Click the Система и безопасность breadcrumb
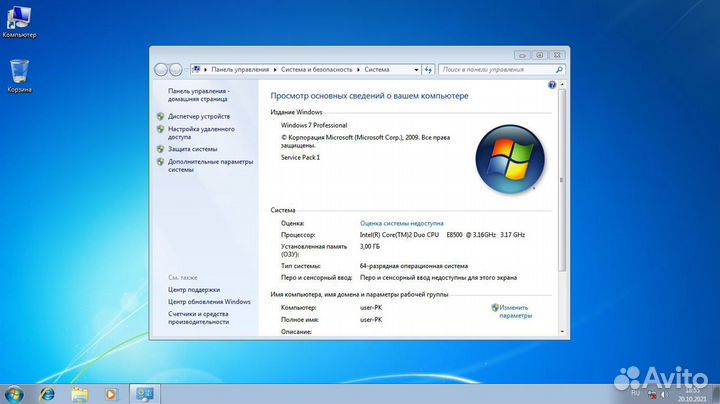This screenshot has width=720, height=404. [x=316, y=70]
